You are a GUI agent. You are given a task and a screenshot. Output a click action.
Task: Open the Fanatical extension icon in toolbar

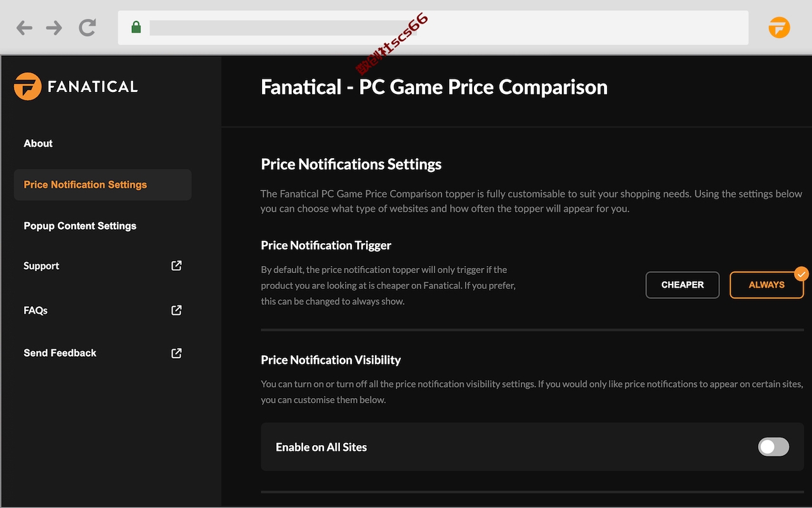coord(779,27)
